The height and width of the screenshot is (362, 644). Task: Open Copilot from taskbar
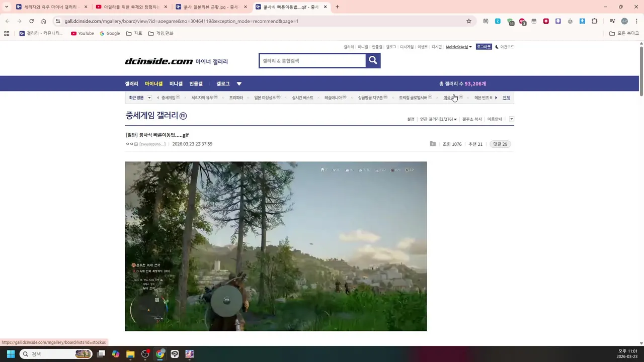pos(116,354)
